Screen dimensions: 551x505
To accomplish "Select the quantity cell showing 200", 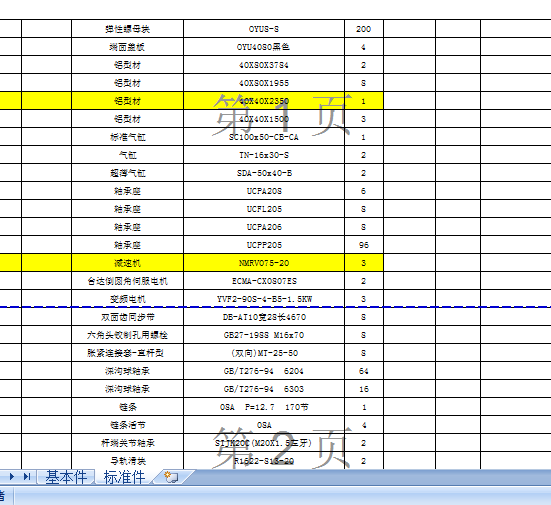I will [x=364, y=29].
